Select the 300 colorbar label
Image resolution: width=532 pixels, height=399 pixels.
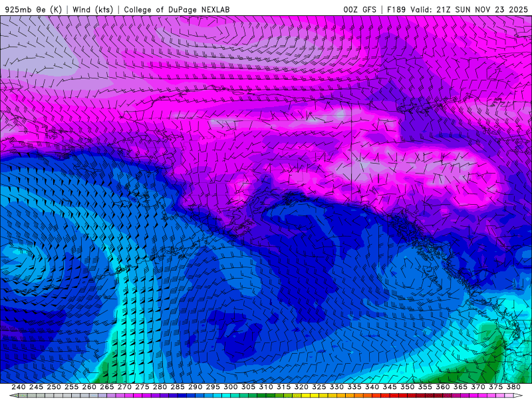[x=230, y=387]
